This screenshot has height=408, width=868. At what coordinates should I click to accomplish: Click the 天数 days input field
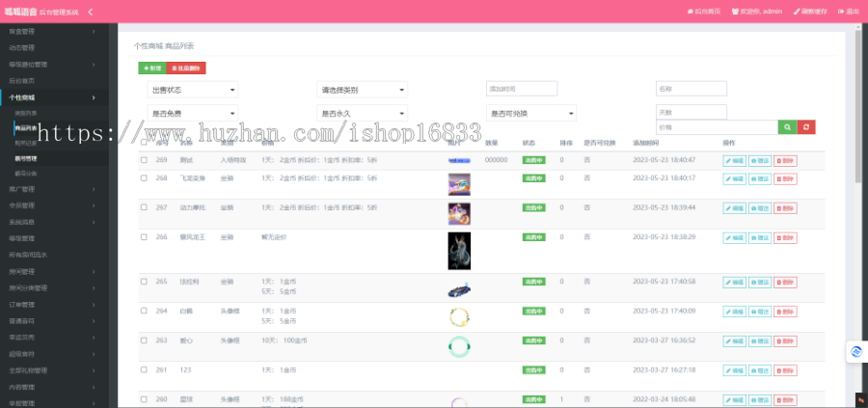click(x=692, y=112)
